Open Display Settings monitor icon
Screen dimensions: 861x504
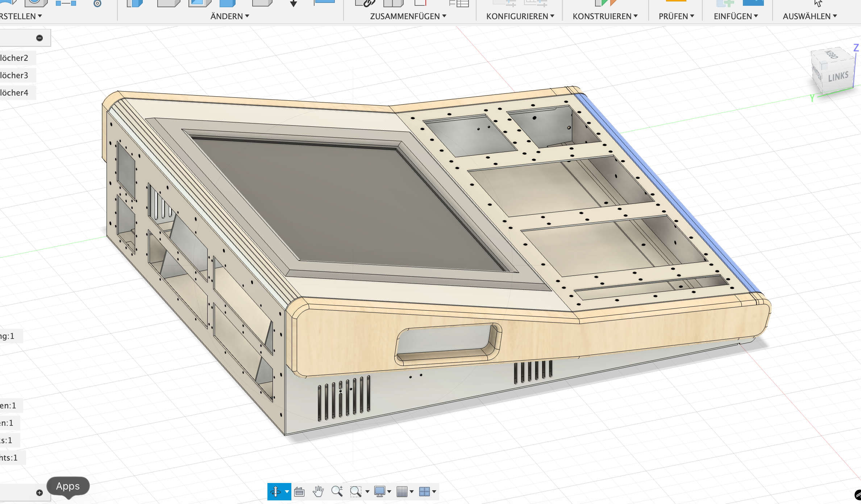click(379, 491)
